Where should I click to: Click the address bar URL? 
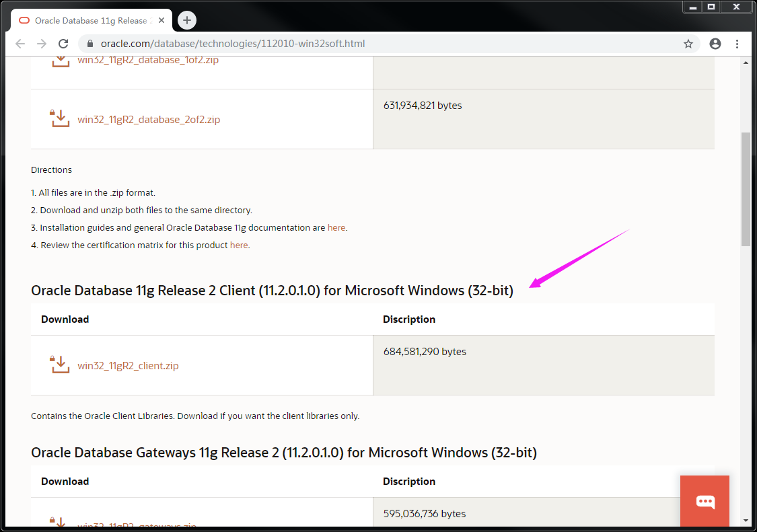click(233, 44)
